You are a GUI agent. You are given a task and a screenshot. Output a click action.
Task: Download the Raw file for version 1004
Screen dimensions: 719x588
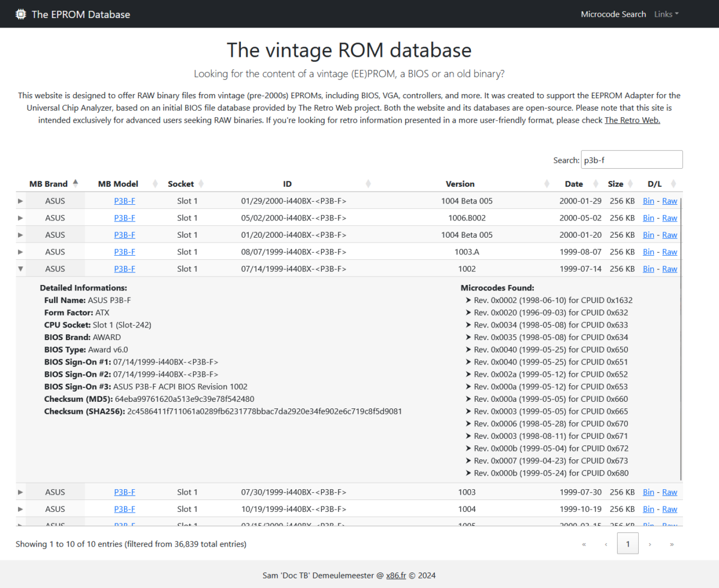(x=669, y=508)
